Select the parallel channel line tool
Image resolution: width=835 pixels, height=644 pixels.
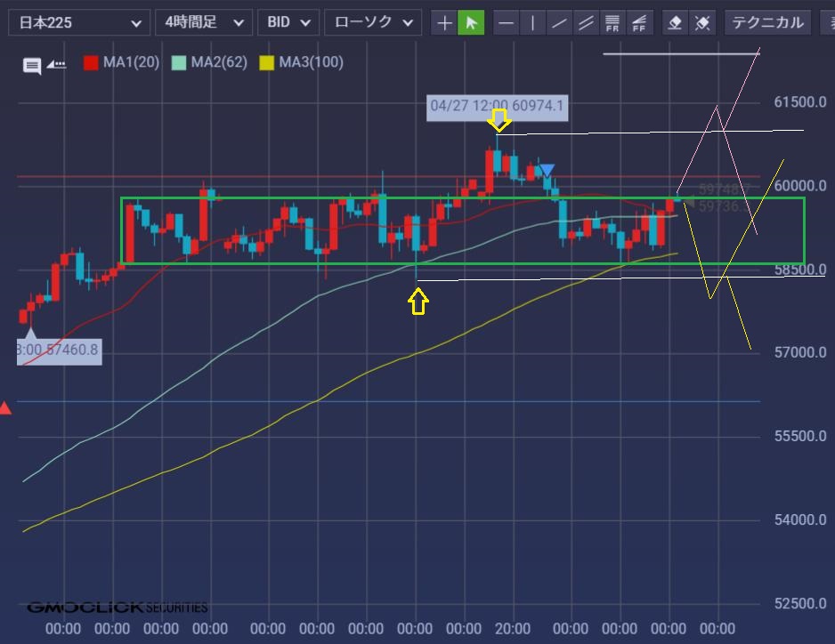[585, 22]
